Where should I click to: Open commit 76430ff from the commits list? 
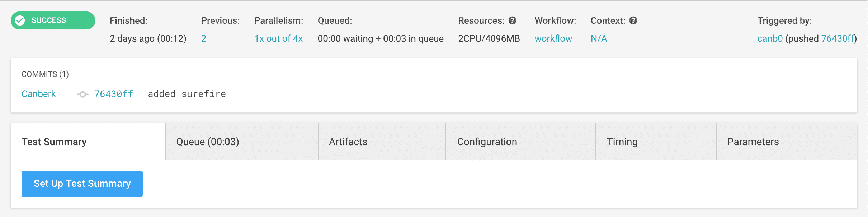coord(113,94)
